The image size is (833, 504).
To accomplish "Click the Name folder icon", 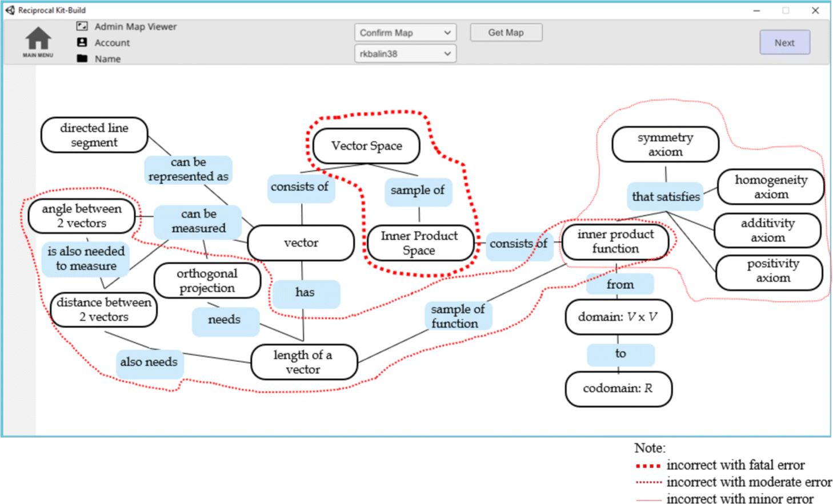I will (x=82, y=58).
